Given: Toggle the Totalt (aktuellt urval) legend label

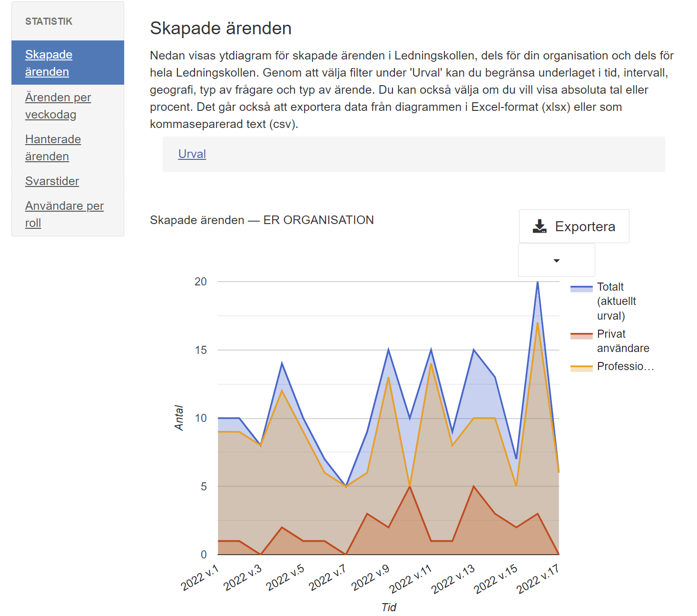Looking at the screenshot, I should coord(616,301).
